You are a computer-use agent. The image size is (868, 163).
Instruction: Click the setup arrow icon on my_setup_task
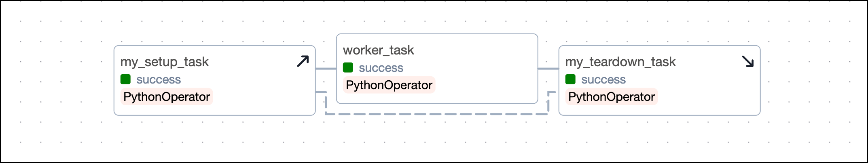pos(303,61)
